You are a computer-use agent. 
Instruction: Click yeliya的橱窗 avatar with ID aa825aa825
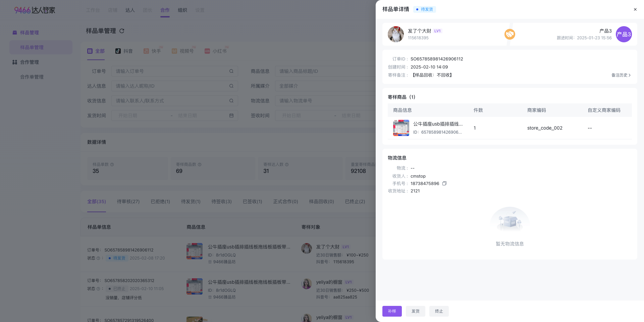tap(307, 284)
